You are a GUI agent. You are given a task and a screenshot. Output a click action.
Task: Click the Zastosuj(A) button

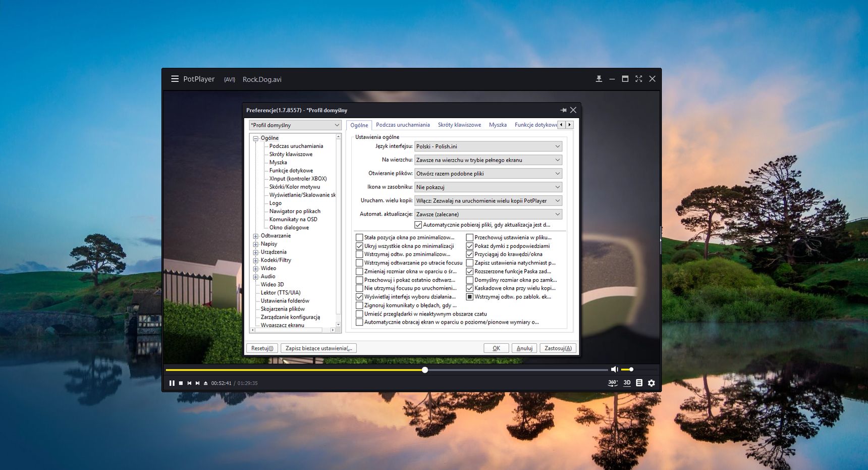558,348
